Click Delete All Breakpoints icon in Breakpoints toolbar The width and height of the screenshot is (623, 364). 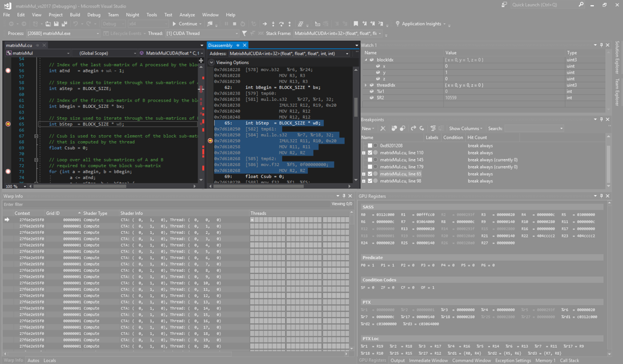(394, 128)
